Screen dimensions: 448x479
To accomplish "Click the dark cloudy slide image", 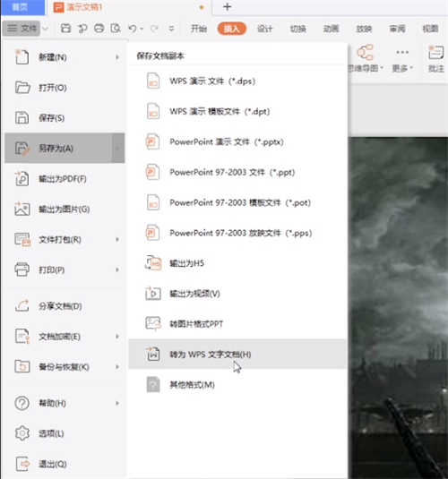I will 398,308.
